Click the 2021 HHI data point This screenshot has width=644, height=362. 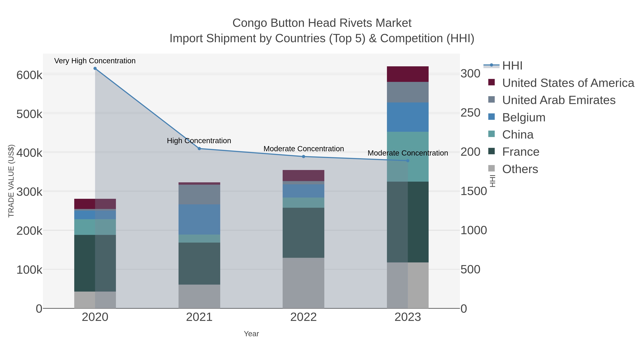(199, 149)
